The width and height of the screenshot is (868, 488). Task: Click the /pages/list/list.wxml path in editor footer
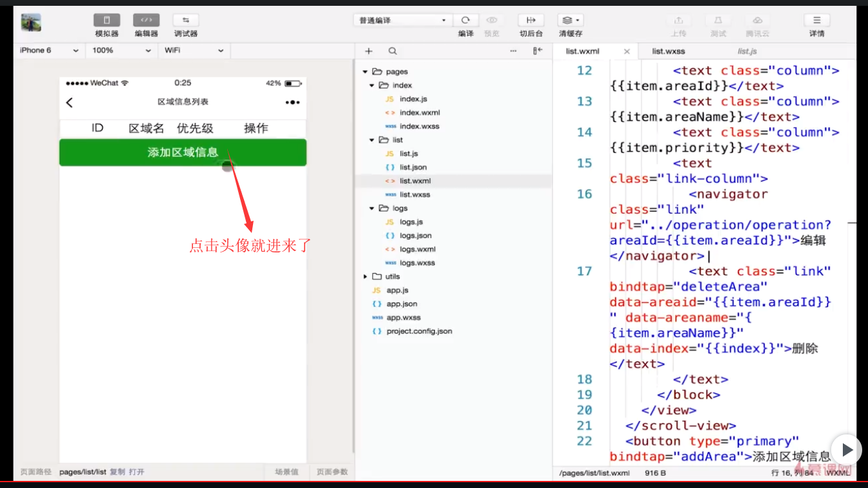pos(594,473)
